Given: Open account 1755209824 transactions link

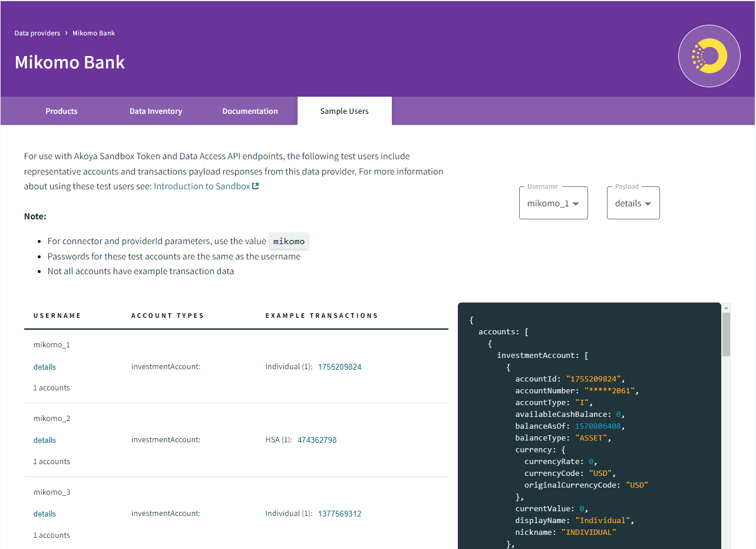Looking at the screenshot, I should 340,367.
